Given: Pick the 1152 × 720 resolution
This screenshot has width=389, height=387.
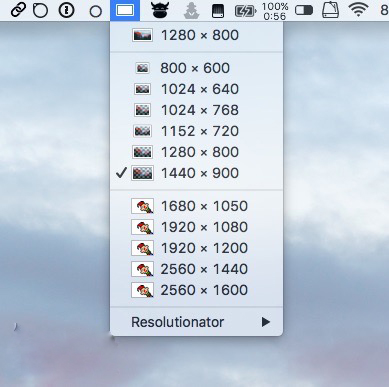Looking at the screenshot, I should click(x=196, y=131).
